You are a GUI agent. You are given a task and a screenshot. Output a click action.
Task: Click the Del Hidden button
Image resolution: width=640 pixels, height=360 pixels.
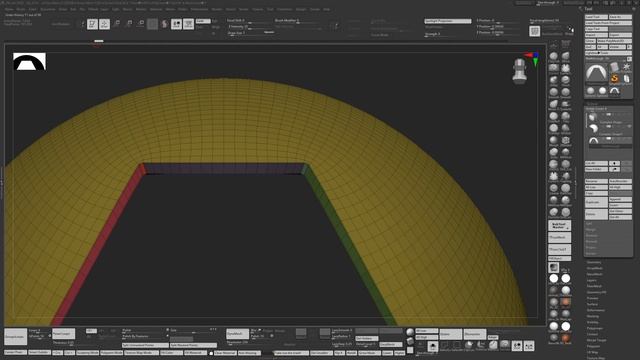(x=366, y=338)
